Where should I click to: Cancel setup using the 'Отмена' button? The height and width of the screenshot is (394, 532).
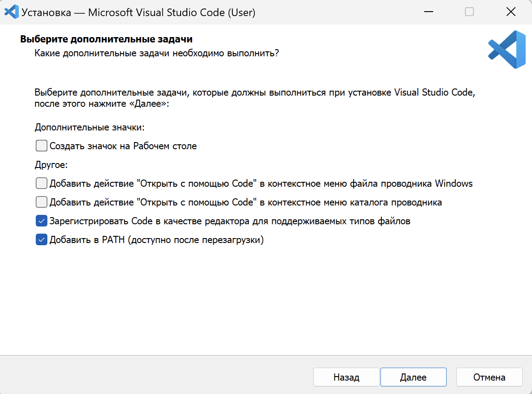489,377
